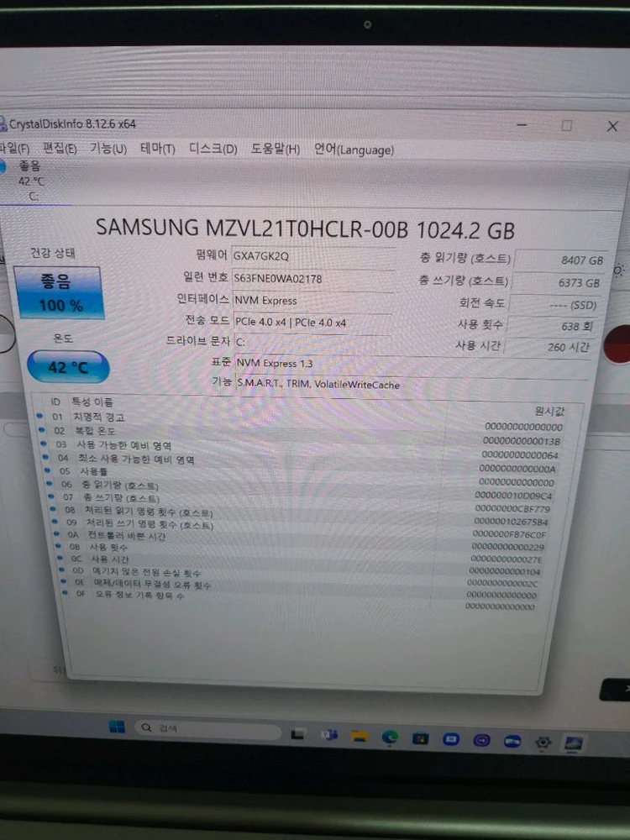This screenshot has width=630, height=840.
Task: Click the interface field NVM Express
Action: [312, 301]
